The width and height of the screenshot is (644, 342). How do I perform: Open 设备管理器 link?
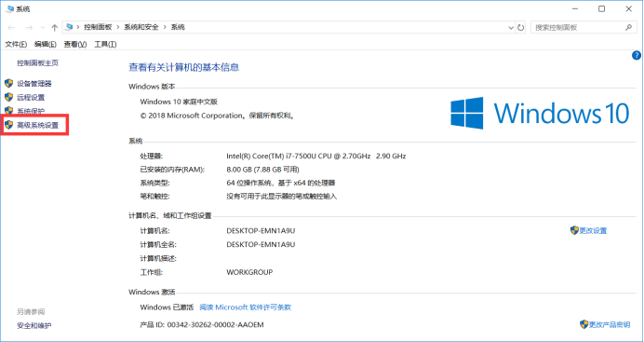tap(34, 84)
